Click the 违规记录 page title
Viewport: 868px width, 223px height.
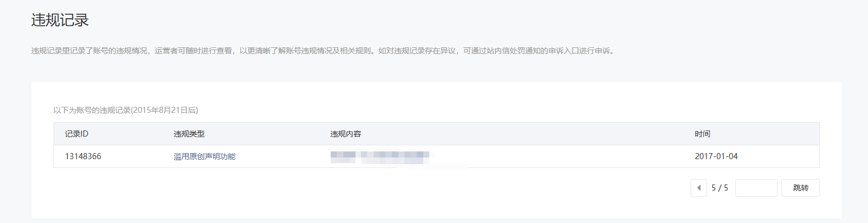(x=60, y=20)
